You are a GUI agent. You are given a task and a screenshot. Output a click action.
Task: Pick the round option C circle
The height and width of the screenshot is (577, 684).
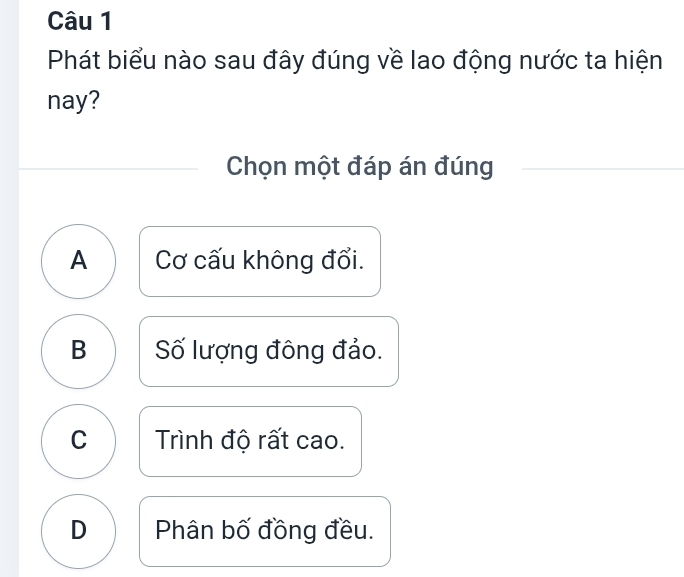[79, 441]
